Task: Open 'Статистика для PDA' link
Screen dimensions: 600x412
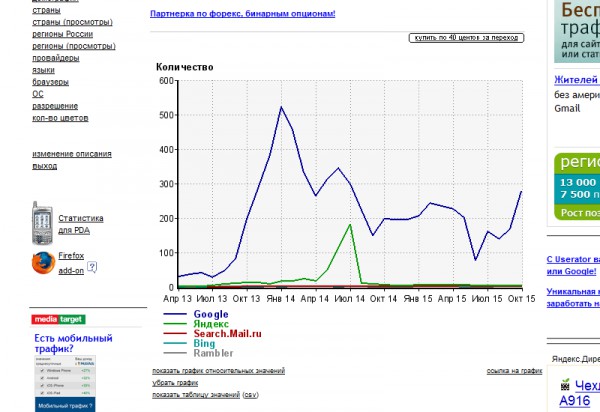Action: point(81,224)
